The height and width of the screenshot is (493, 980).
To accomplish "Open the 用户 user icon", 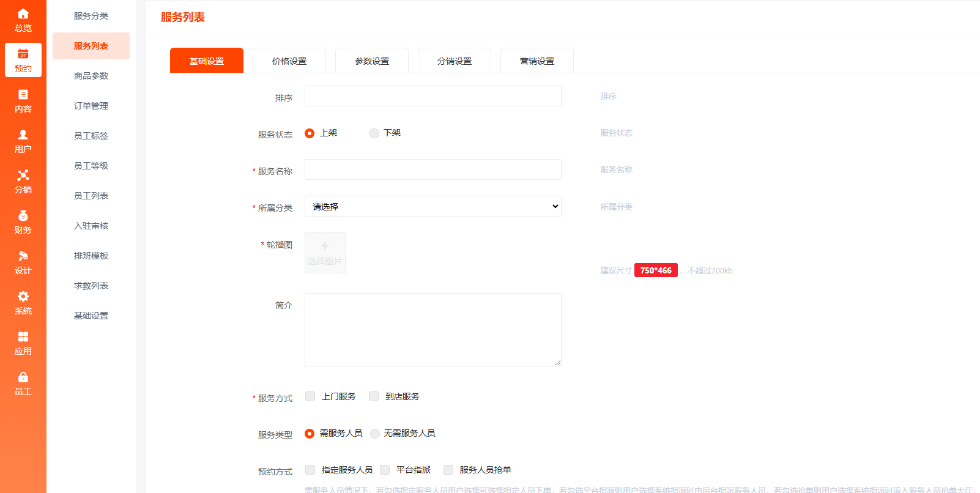I will (x=23, y=135).
